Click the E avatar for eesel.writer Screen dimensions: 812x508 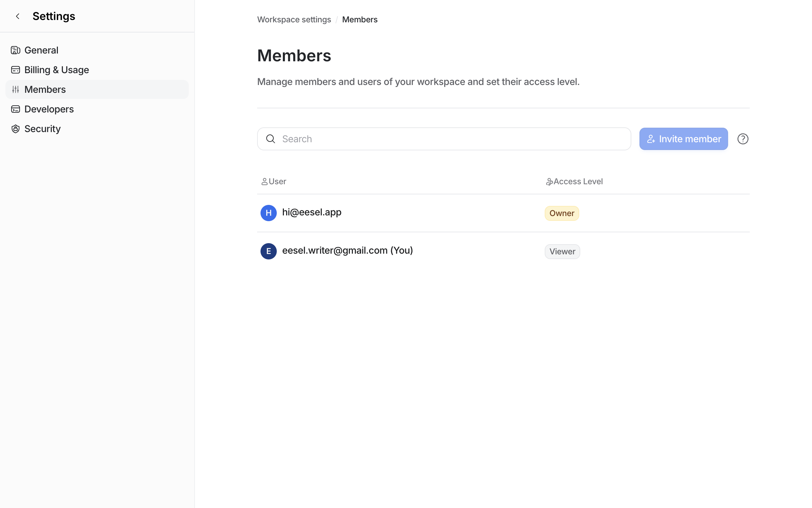[269, 251]
